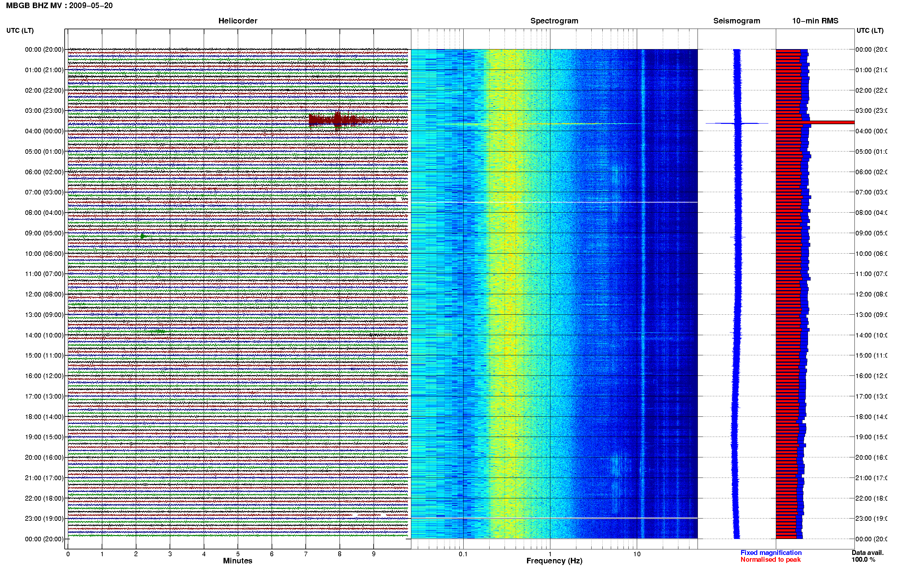
Task: Click the title 'MBGB BHZ MV : 2009-05-20'
Action: tap(59, 5)
